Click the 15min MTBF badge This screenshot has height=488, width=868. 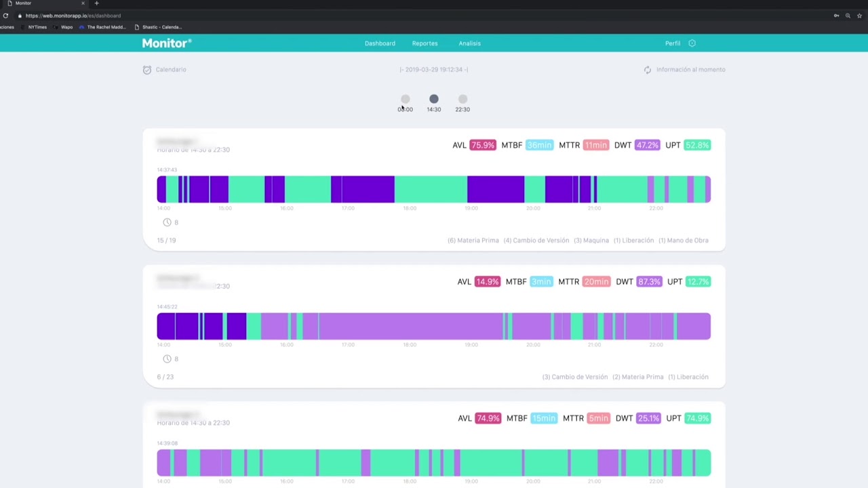pos(544,418)
